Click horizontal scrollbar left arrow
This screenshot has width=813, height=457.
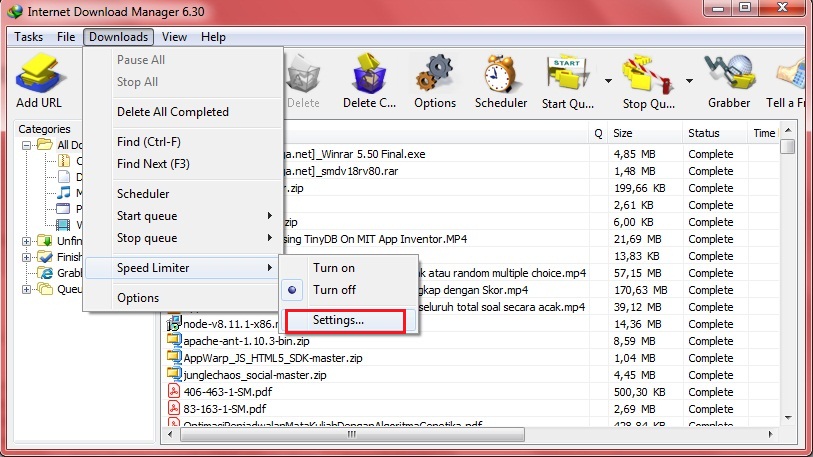171,434
